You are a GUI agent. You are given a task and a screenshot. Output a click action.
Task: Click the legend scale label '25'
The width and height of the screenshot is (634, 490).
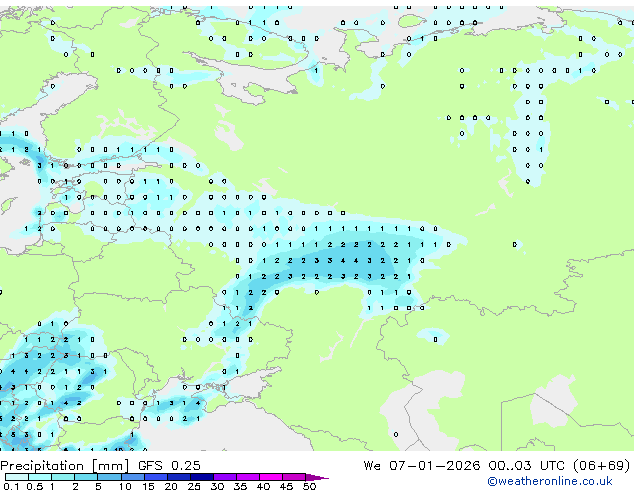pos(194,486)
